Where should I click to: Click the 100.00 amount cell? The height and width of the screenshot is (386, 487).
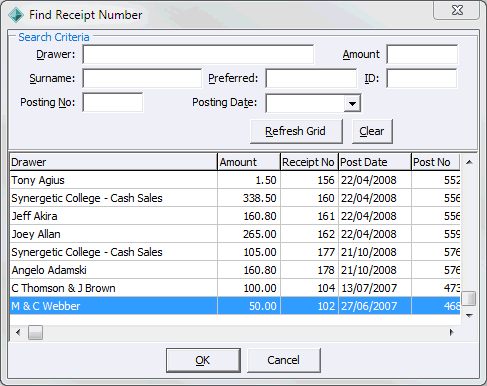249,288
